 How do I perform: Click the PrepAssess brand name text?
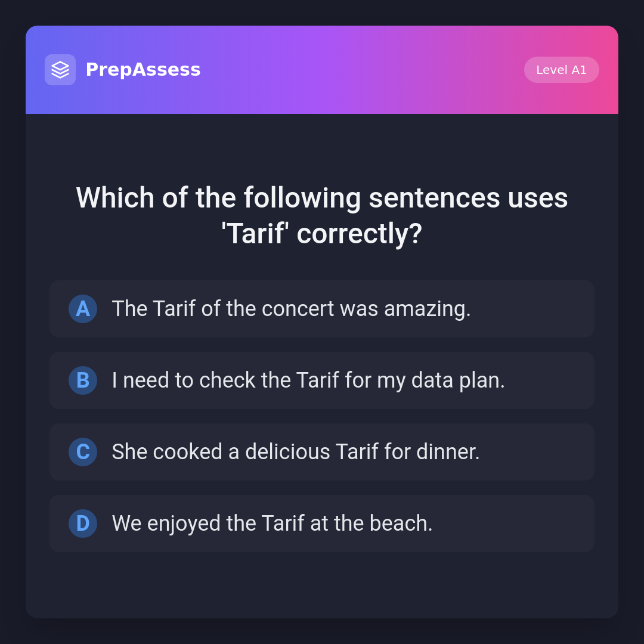tap(143, 70)
